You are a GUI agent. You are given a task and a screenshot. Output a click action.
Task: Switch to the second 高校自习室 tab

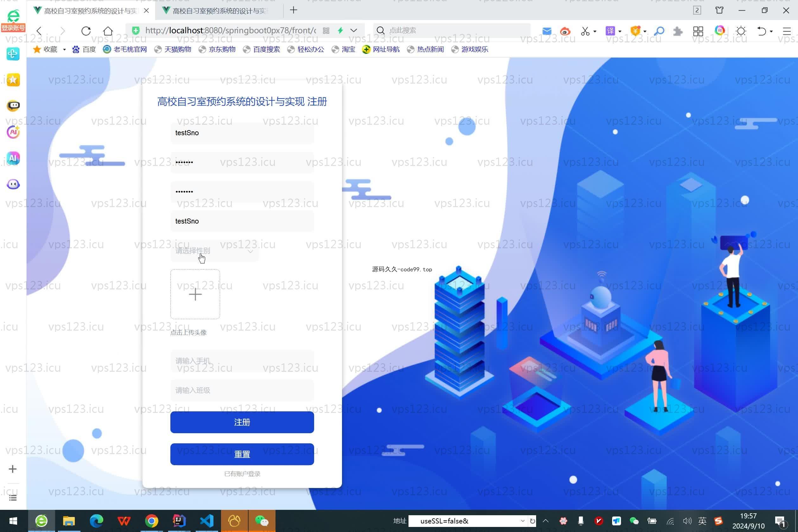219,11
